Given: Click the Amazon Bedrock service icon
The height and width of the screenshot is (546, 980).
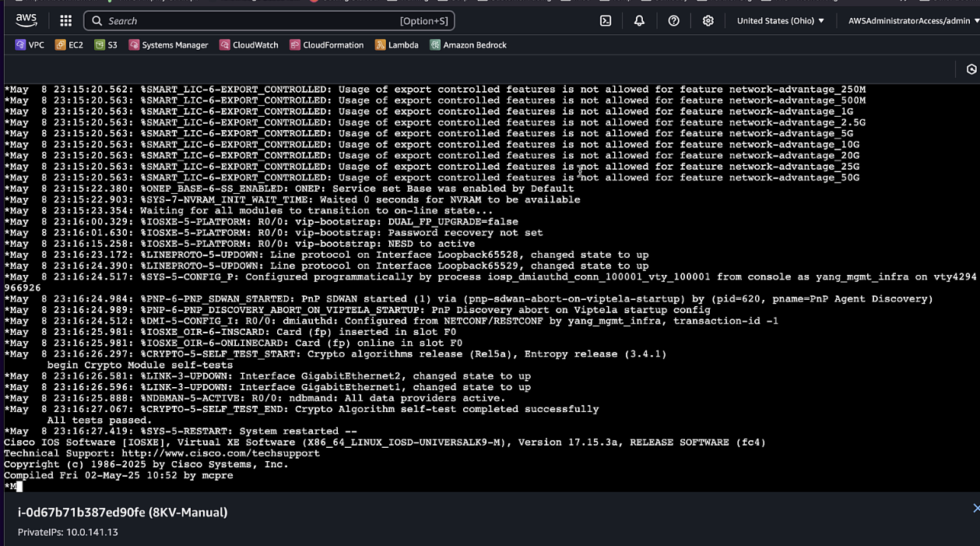Looking at the screenshot, I should pyautogui.click(x=435, y=45).
